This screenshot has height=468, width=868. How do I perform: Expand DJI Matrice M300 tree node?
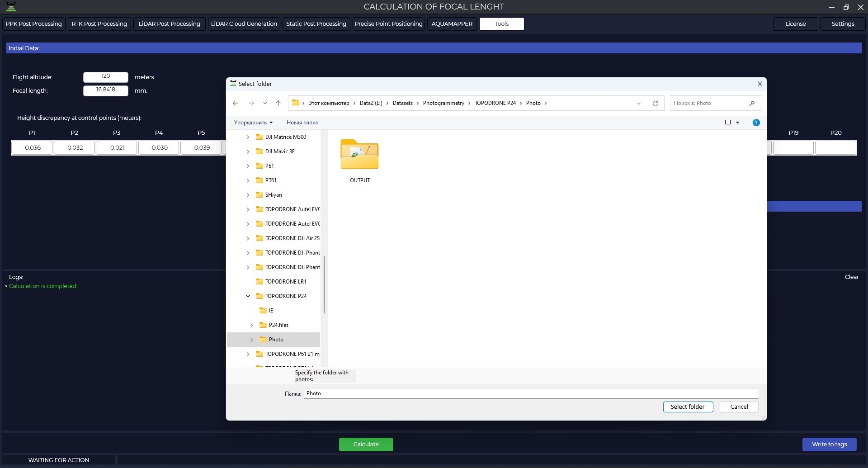(248, 137)
